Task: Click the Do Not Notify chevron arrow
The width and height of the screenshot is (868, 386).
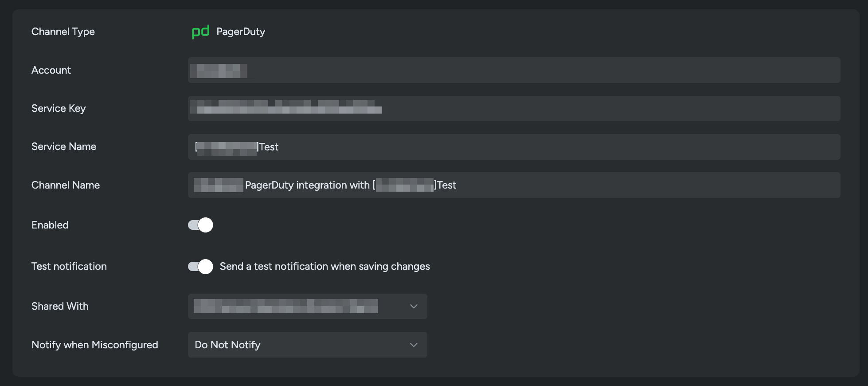Action: pos(414,345)
